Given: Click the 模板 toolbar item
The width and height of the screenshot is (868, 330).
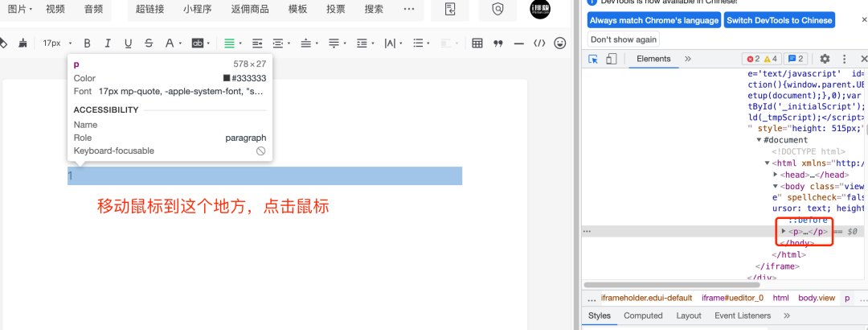Looking at the screenshot, I should [x=298, y=9].
